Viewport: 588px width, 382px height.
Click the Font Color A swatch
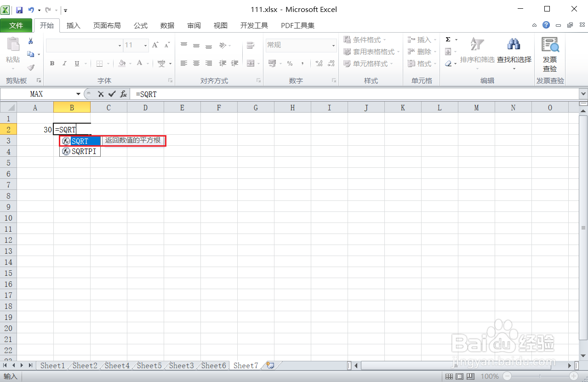[x=140, y=63]
